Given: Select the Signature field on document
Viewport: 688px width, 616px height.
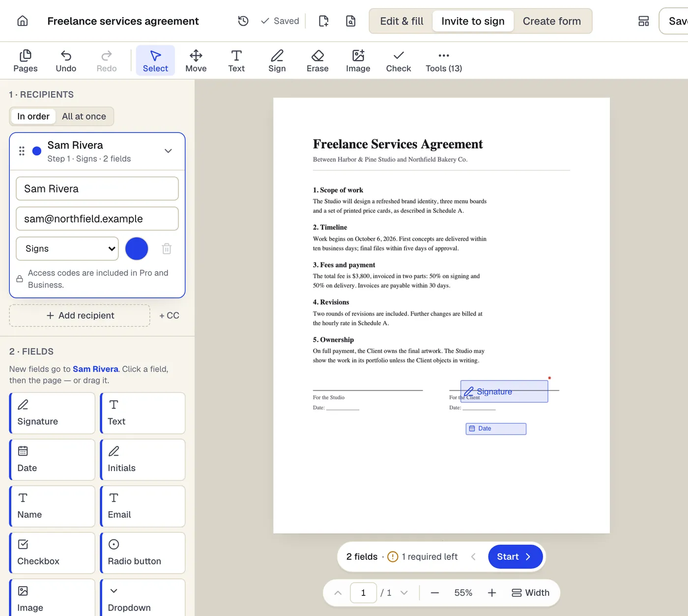Looking at the screenshot, I should (x=504, y=391).
